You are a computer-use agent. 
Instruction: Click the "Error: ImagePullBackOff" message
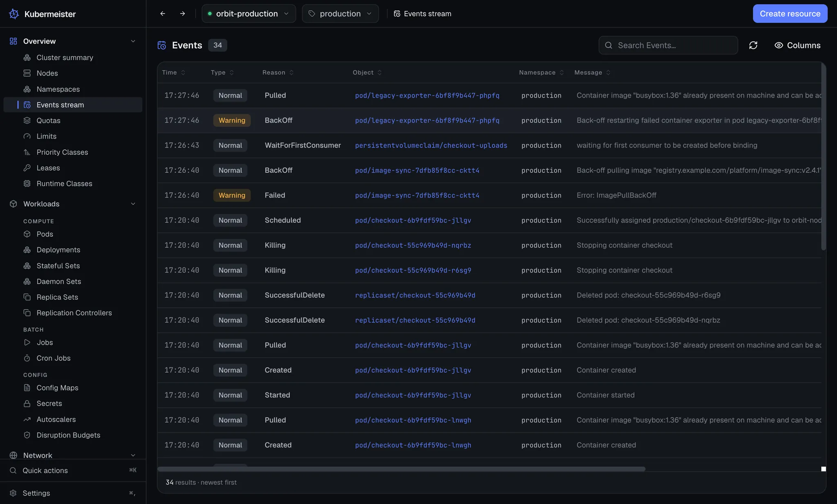pos(616,195)
